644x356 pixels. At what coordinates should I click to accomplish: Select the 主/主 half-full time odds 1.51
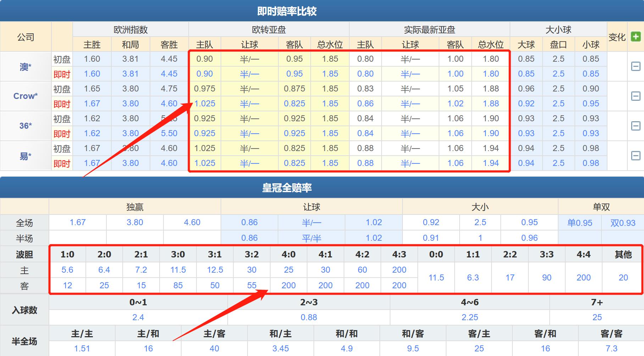[x=82, y=348]
